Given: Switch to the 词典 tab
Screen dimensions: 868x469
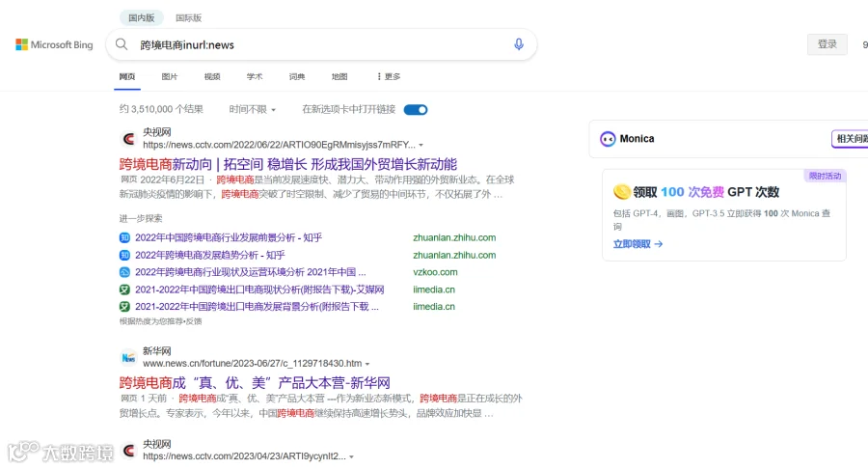Looking at the screenshot, I should point(297,76).
